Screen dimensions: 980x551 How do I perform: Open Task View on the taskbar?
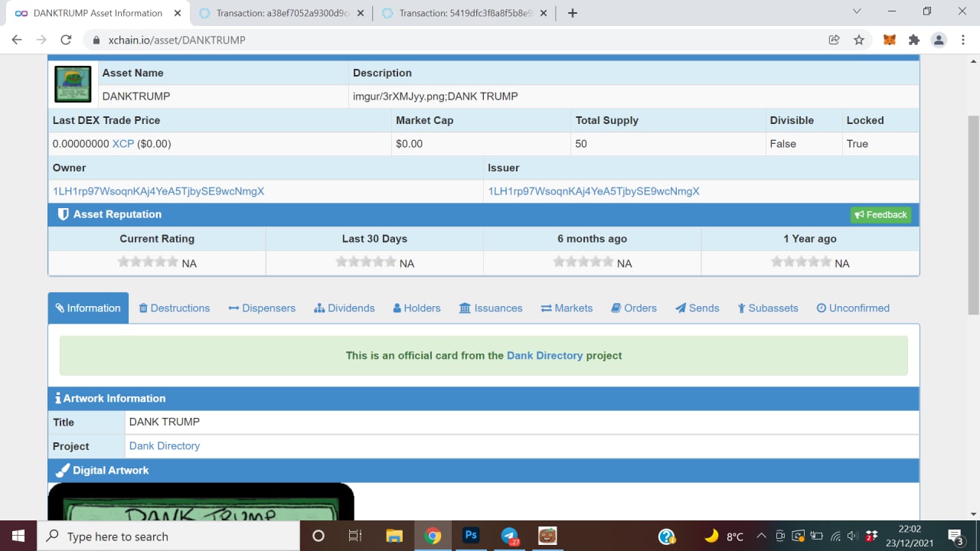click(x=355, y=536)
